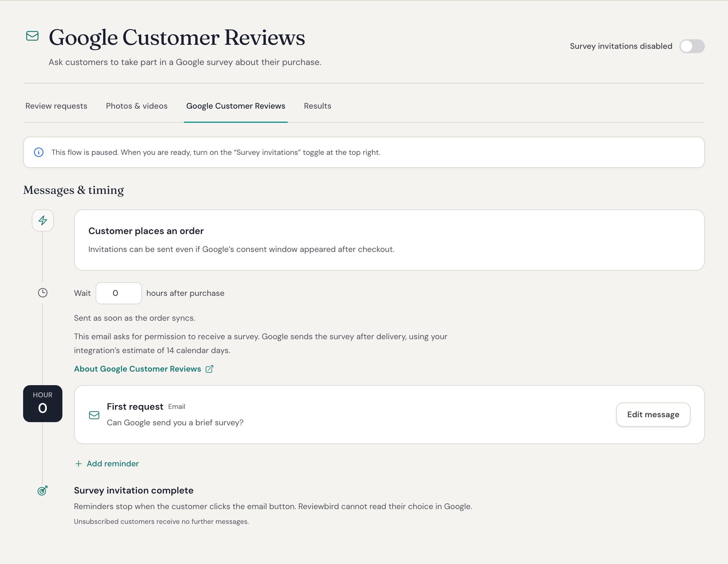Viewport: 728px width, 564px height.
Task: Click the blue info icon in the paused banner
Action: (39, 152)
